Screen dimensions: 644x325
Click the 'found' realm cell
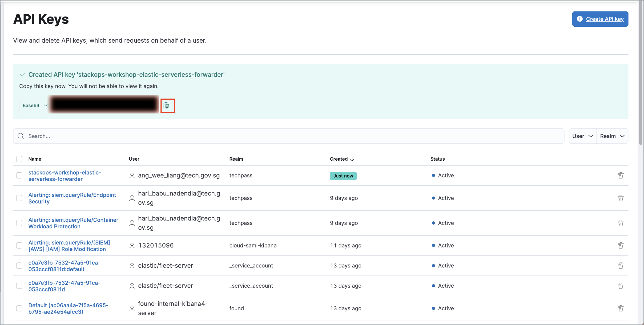click(237, 308)
